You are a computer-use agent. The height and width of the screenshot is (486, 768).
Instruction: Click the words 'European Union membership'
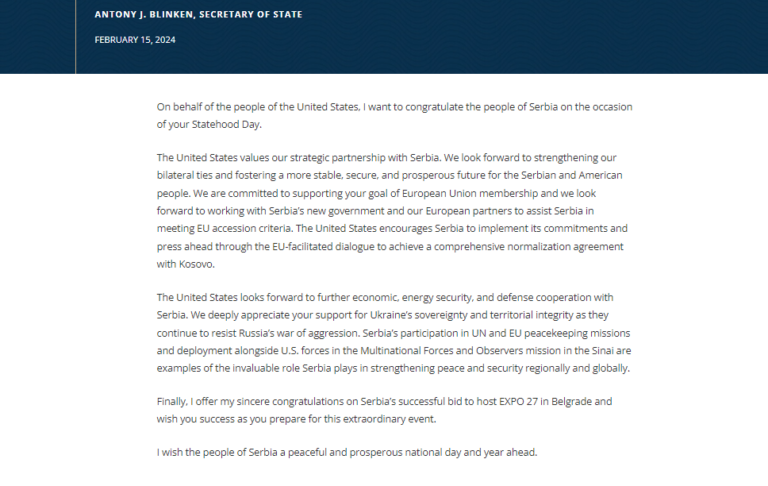pyautogui.click(x=470, y=193)
